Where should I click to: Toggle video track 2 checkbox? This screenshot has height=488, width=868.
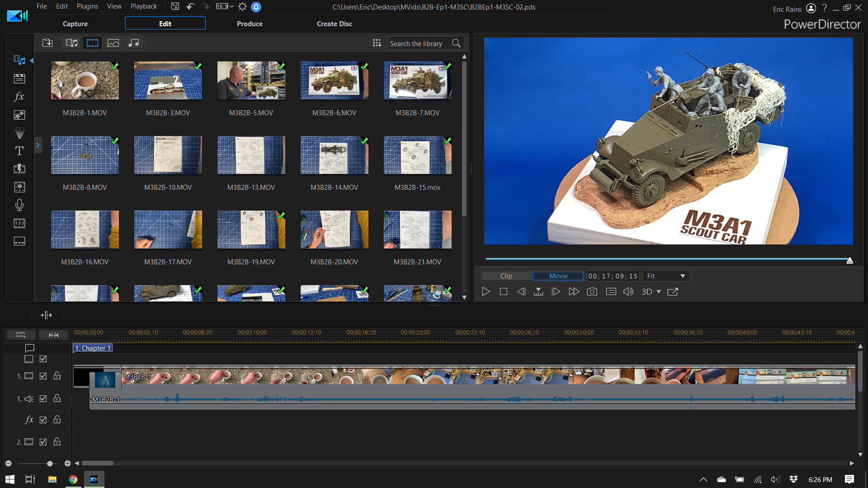pos(43,442)
